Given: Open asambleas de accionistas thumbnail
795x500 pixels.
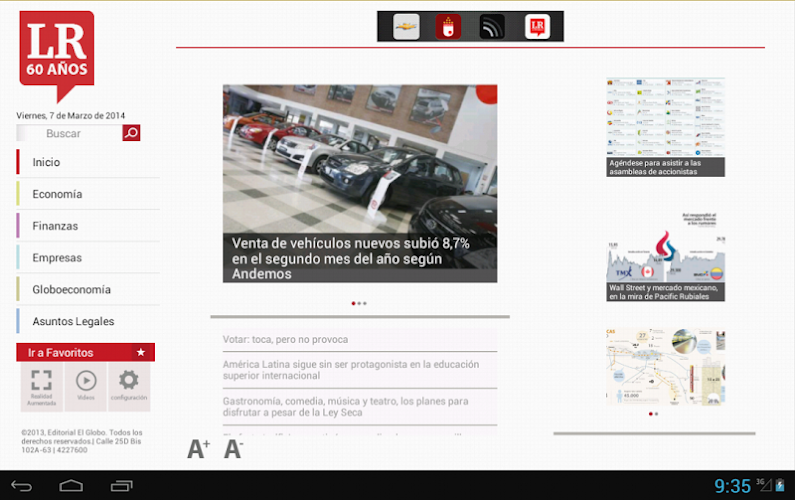Looking at the screenshot, I should click(x=665, y=127).
